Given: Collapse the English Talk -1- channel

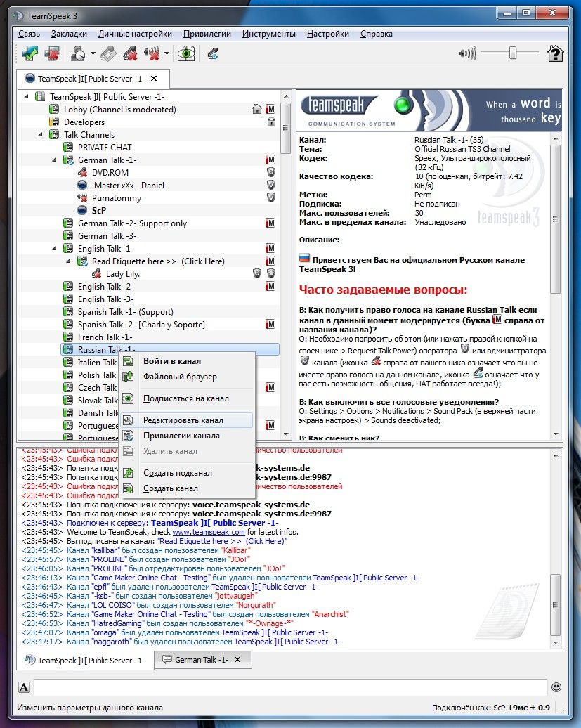Looking at the screenshot, I should 54,248.
